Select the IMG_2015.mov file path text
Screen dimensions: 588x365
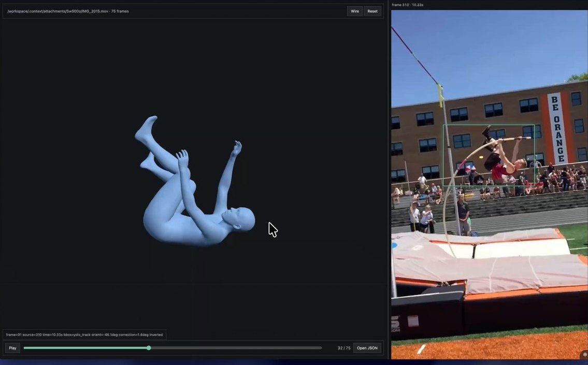(68, 11)
